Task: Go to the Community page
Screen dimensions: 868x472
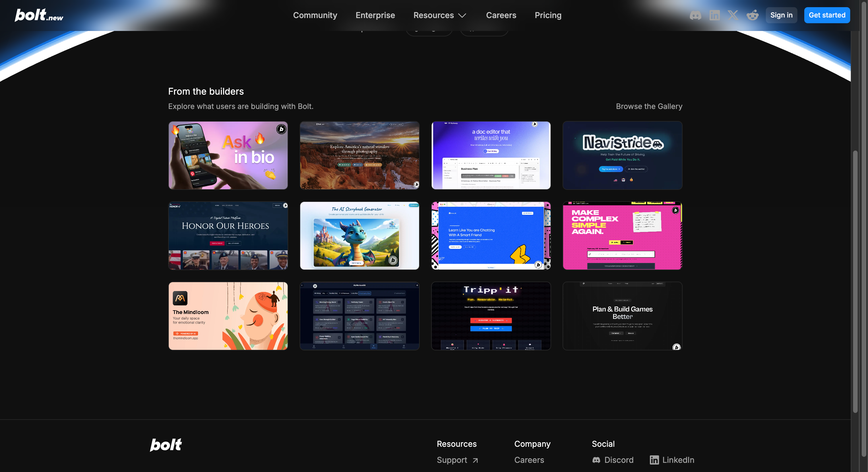Action: [315, 15]
